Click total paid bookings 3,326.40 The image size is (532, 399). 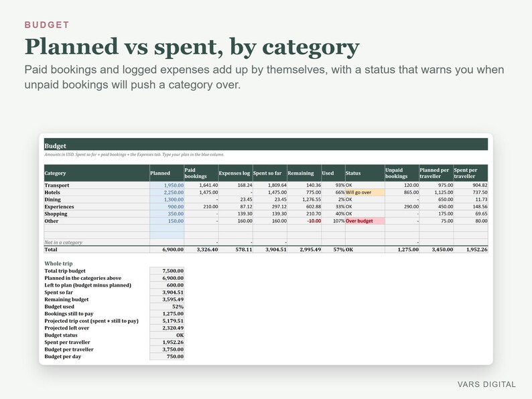[x=201, y=250]
